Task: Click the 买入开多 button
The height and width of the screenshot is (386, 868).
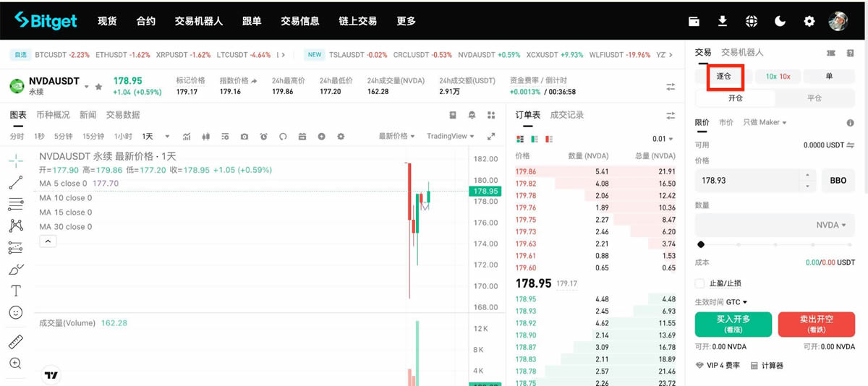Action: pyautogui.click(x=733, y=325)
